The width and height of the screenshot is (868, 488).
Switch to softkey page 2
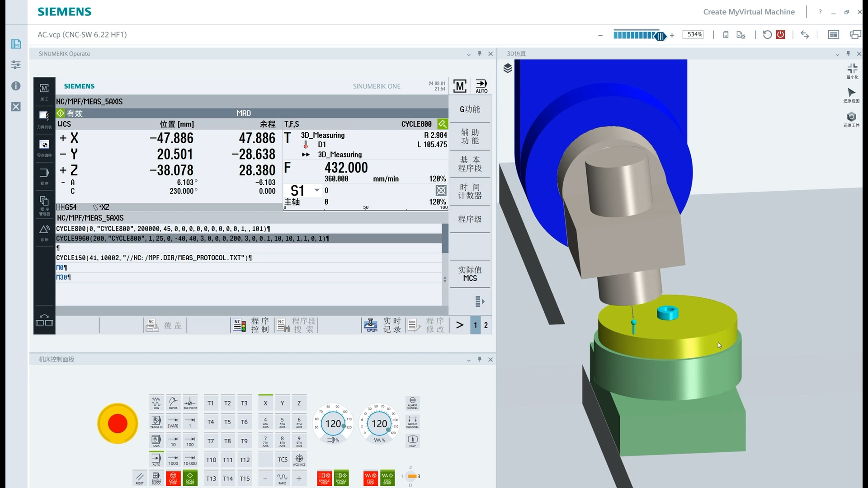486,325
